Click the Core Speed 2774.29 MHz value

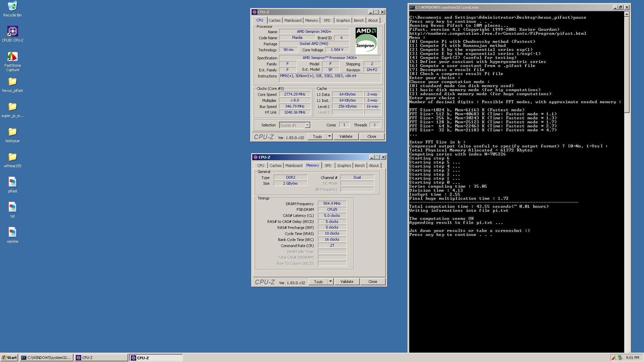pos(295,95)
